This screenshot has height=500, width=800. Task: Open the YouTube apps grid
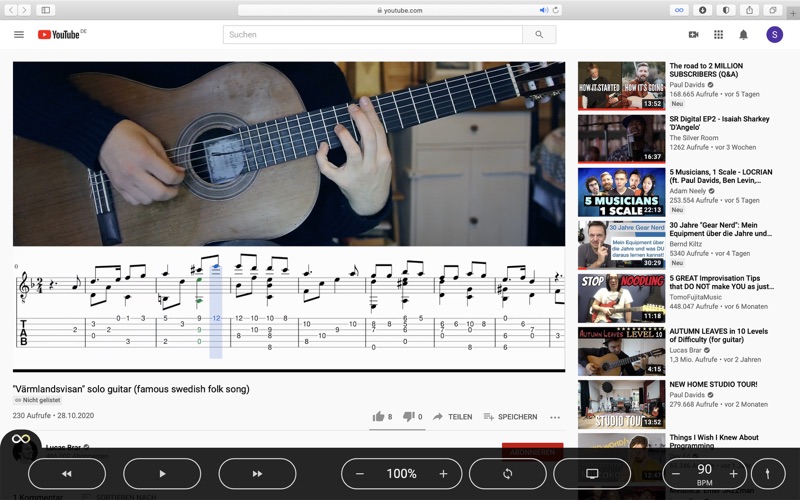click(x=718, y=35)
